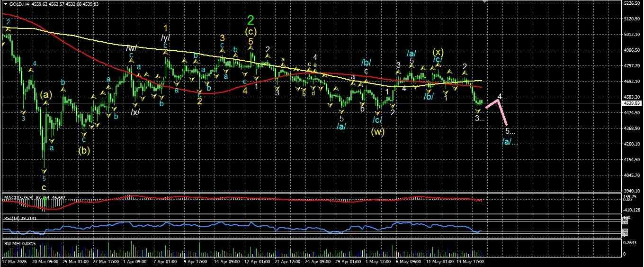Screen dimensions: 644x267
Task: Select the white 3... wave label
Action: pyautogui.click(x=480, y=118)
